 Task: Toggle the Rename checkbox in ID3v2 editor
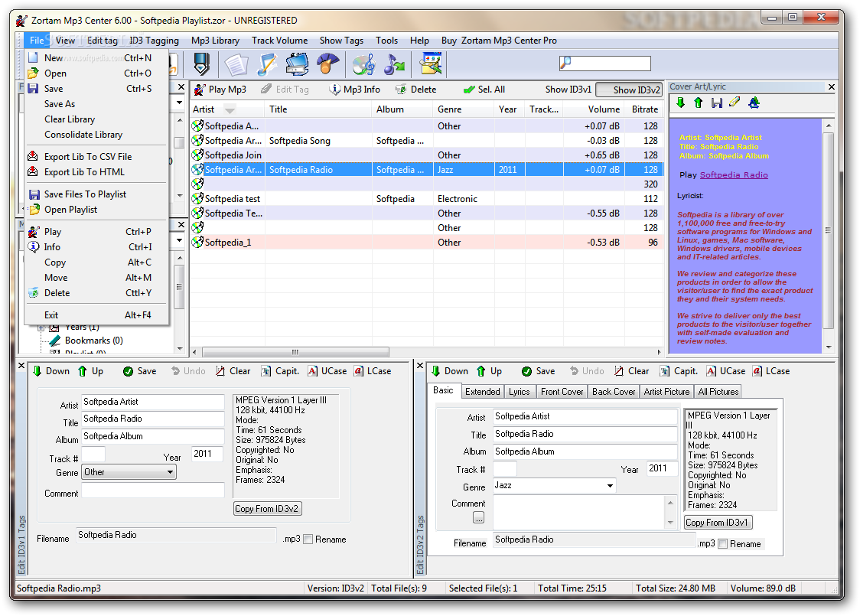tap(723, 544)
